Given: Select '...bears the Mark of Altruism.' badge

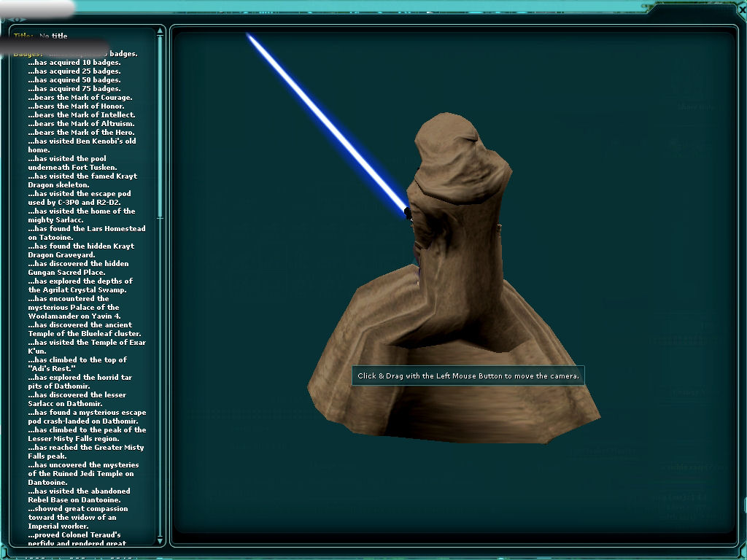Looking at the screenshot, I should coord(81,124).
